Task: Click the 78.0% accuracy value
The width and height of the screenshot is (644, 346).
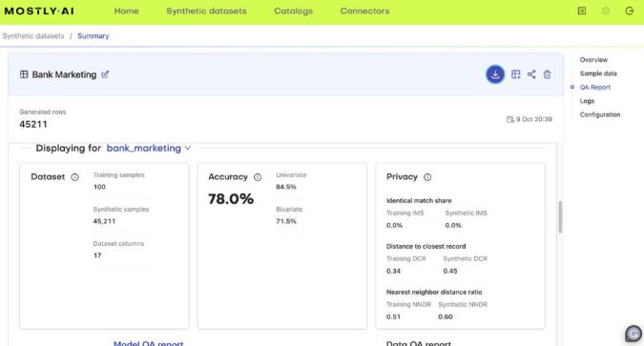Action: tap(231, 199)
